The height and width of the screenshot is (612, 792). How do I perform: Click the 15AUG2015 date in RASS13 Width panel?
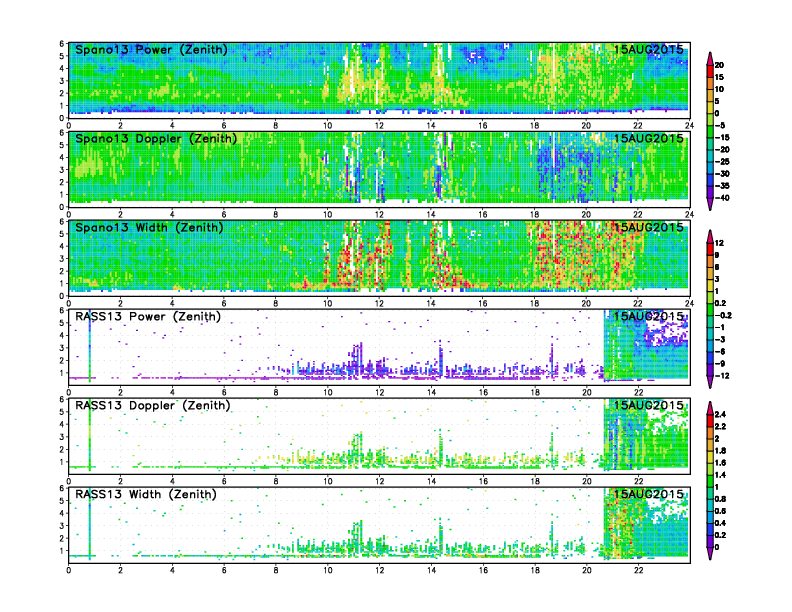[x=649, y=494]
